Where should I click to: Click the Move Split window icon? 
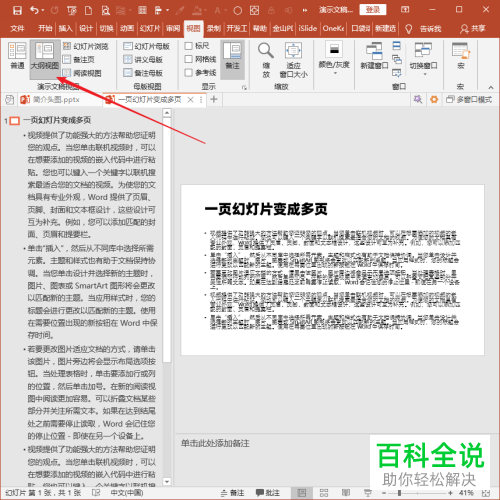click(397, 73)
